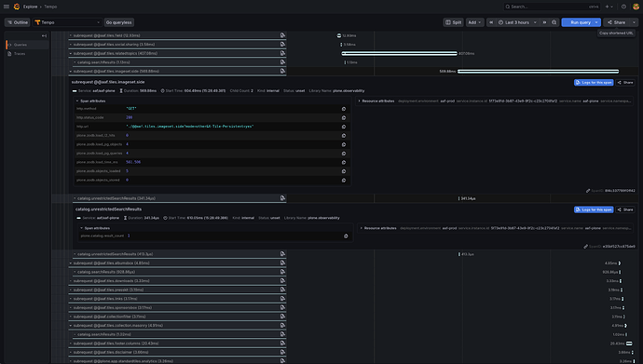Open the plus new-item dropdown in header
The height and width of the screenshot is (364, 643).
click(x=609, y=7)
